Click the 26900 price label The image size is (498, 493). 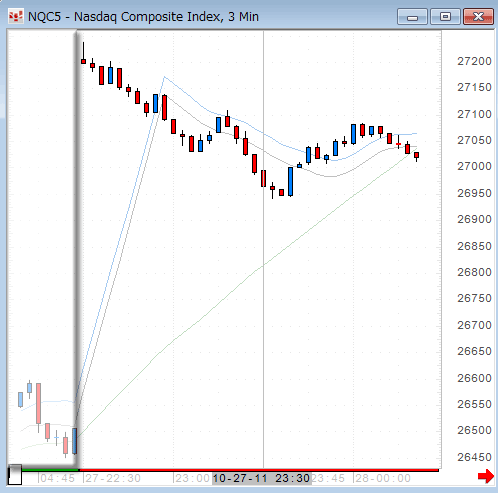[474, 219]
